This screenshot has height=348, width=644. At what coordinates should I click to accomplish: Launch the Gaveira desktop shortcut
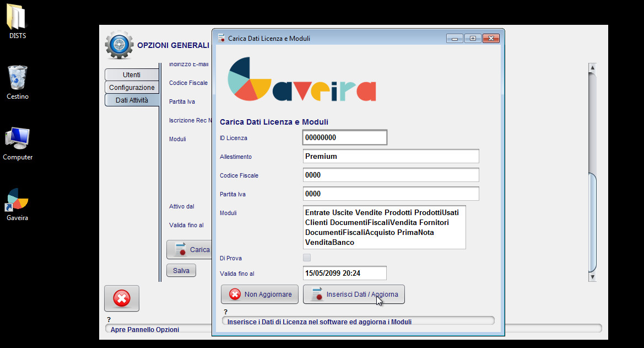(x=17, y=200)
